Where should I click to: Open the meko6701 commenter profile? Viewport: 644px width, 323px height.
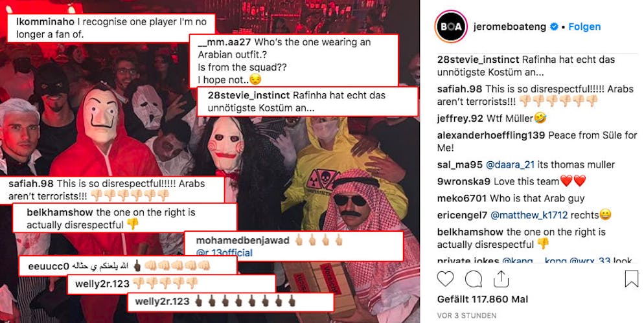(x=462, y=198)
